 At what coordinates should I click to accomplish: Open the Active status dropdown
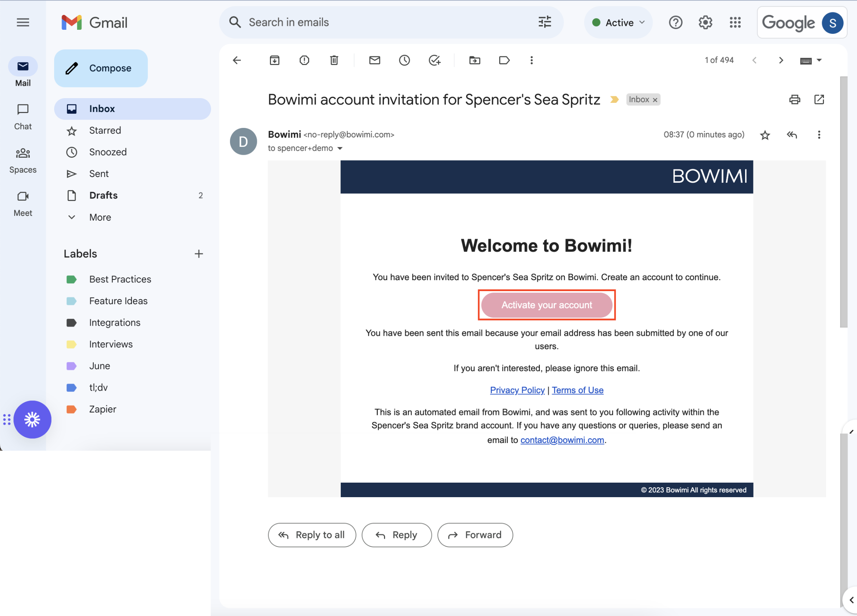(x=618, y=23)
